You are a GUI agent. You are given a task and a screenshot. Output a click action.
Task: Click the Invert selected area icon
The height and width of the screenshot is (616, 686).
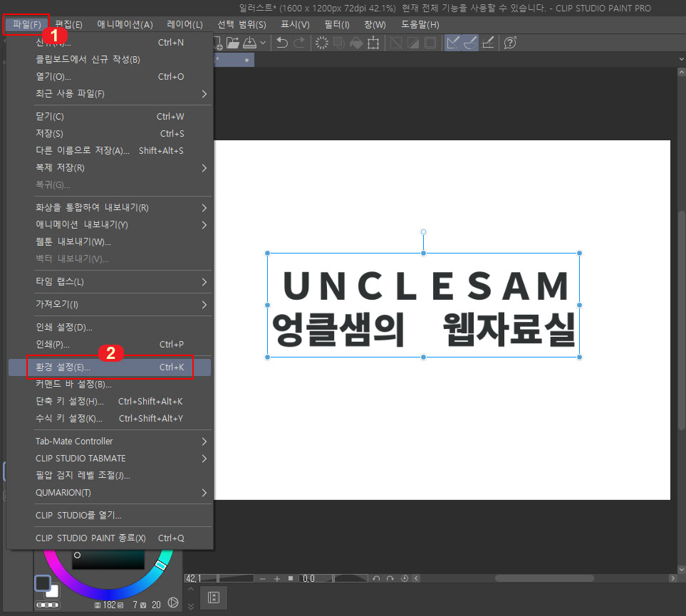point(413,43)
